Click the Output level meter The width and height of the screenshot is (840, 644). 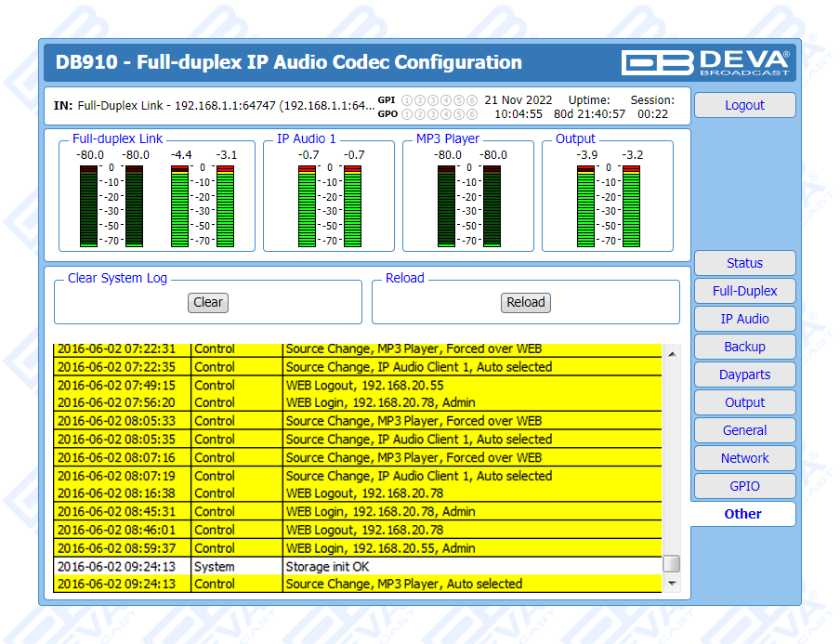point(608,205)
